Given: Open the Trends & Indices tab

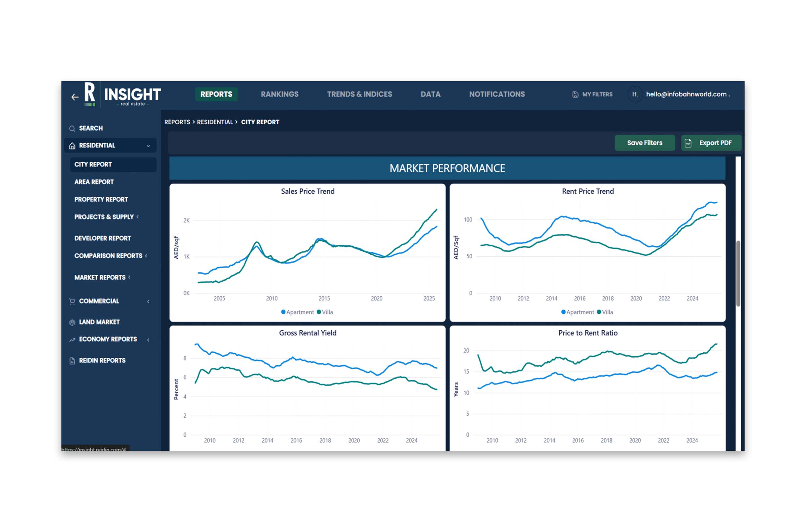Looking at the screenshot, I should point(359,94).
